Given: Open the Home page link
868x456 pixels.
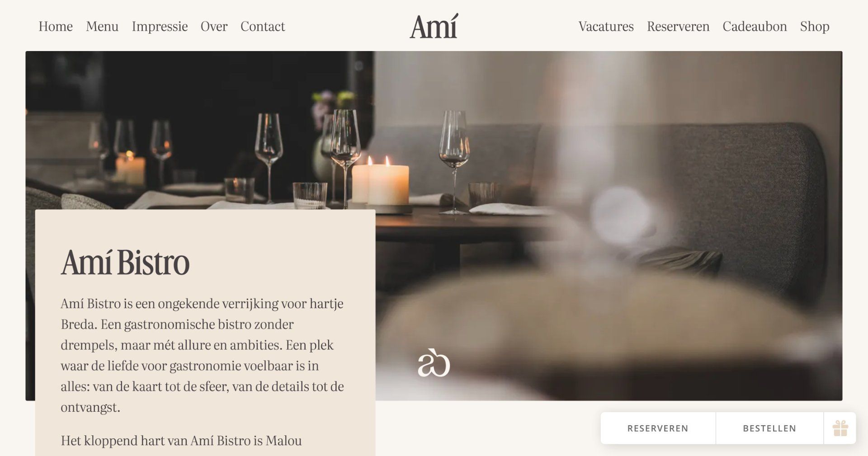Looking at the screenshot, I should point(56,26).
